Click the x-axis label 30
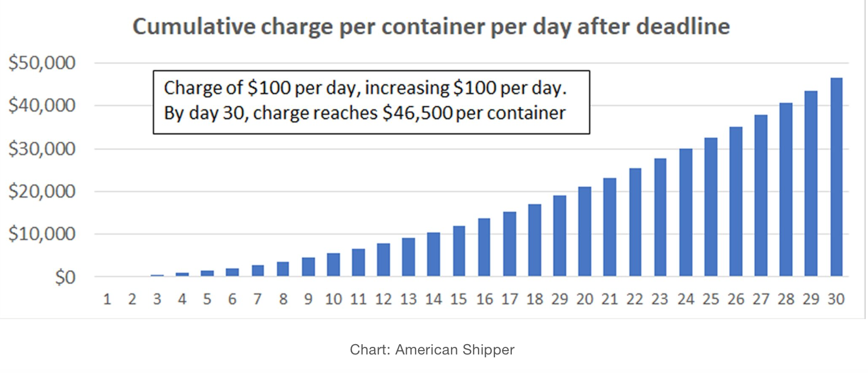The image size is (868, 373). (836, 299)
